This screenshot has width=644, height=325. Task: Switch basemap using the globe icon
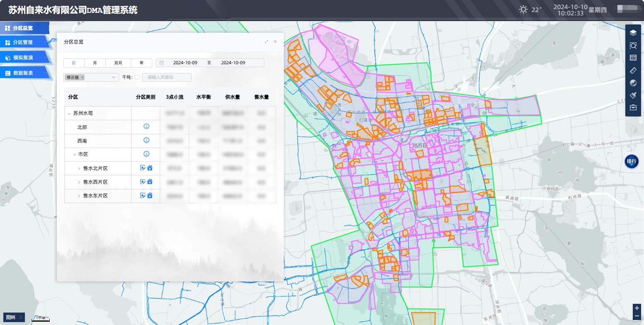(x=633, y=83)
